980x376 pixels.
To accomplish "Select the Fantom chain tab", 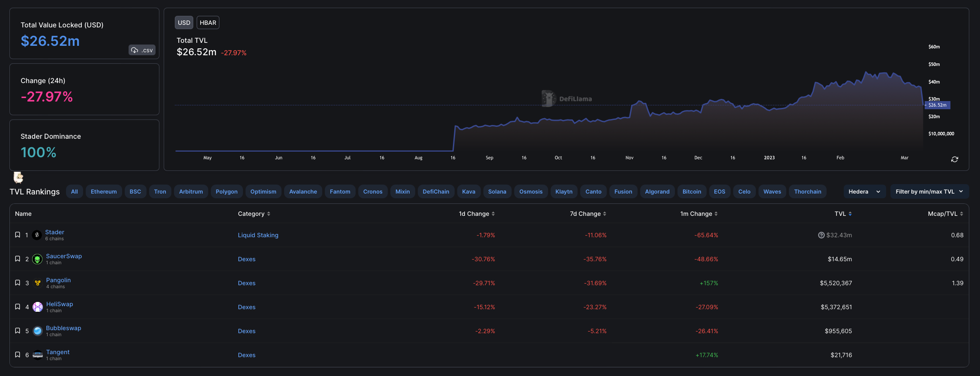I will point(340,191).
